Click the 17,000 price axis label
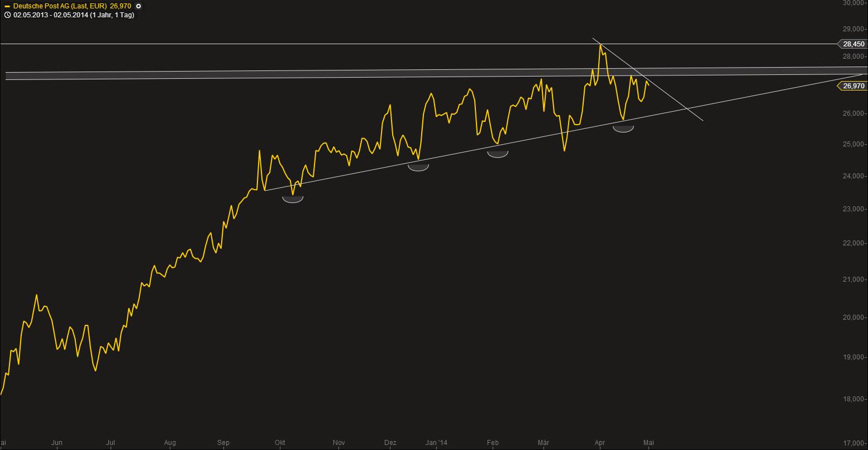Screen dimensions: 868x450 (853, 443)
